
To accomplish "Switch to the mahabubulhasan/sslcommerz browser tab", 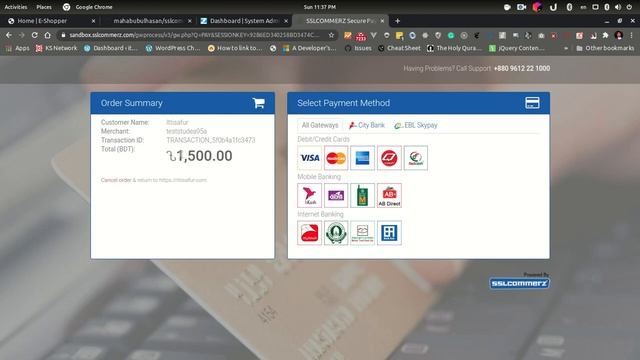I will point(148,21).
